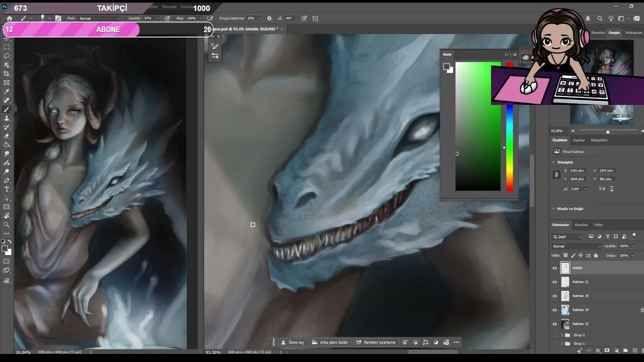Screen dimensions: 644x362
Task: Click the details layer thumbnail
Action: [x=566, y=268]
